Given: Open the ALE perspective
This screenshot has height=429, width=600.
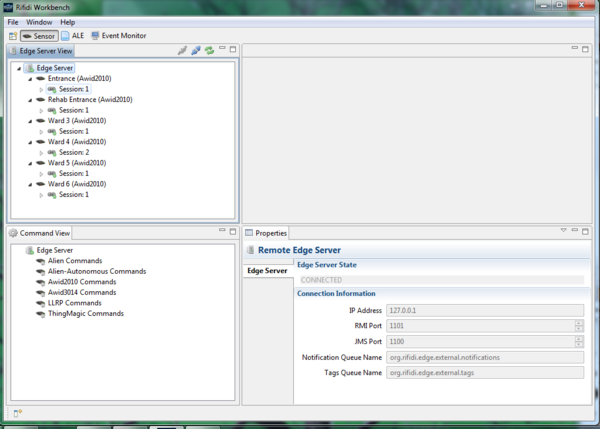Looking at the screenshot, I should pyautogui.click(x=72, y=36).
